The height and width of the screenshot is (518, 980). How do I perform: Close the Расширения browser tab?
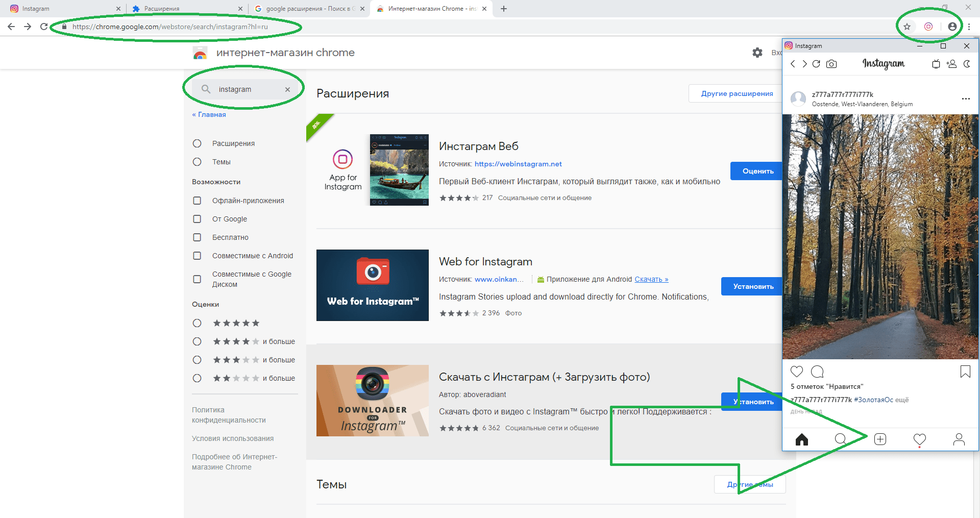tap(240, 9)
